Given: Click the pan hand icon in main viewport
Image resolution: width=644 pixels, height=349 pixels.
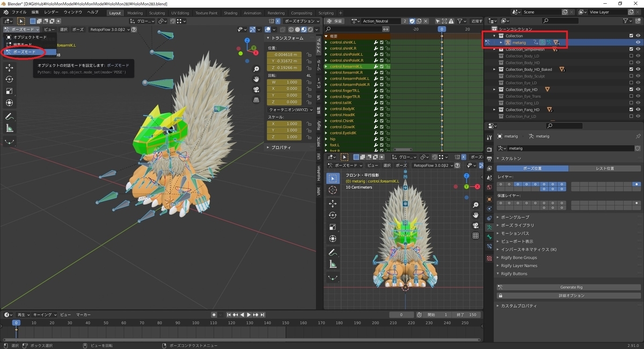Looking at the screenshot, I should (257, 79).
